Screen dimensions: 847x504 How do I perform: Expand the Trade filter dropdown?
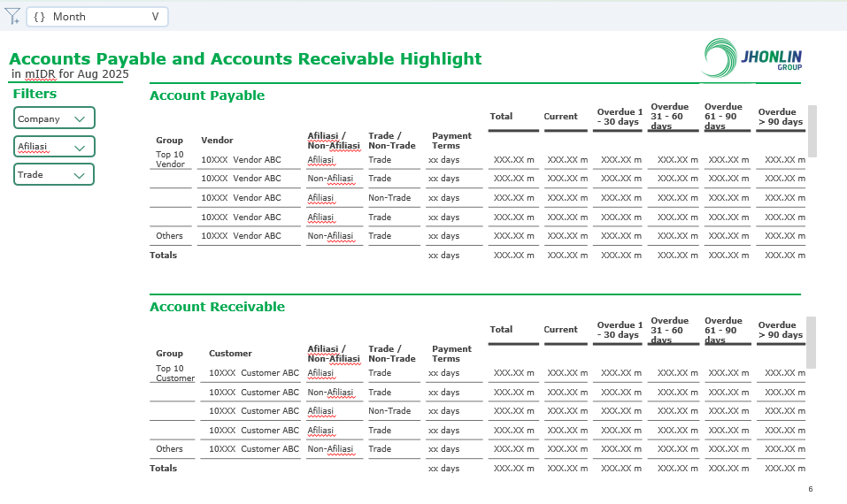coord(54,174)
